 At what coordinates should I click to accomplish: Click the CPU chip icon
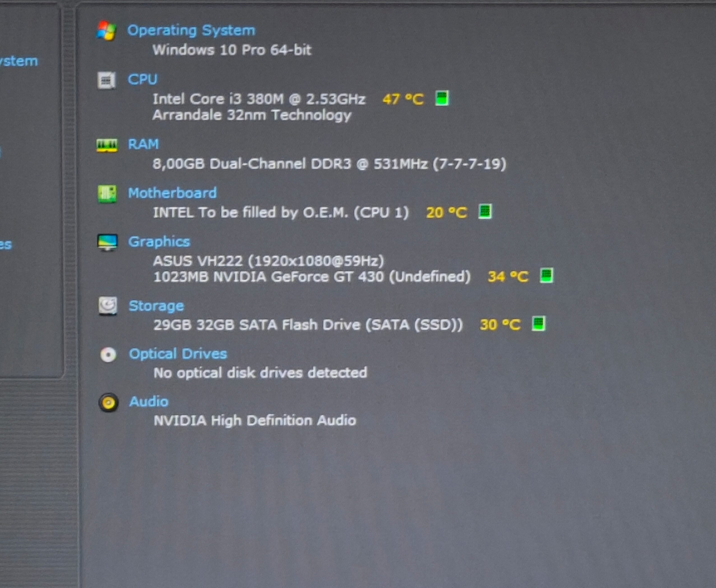(x=106, y=80)
